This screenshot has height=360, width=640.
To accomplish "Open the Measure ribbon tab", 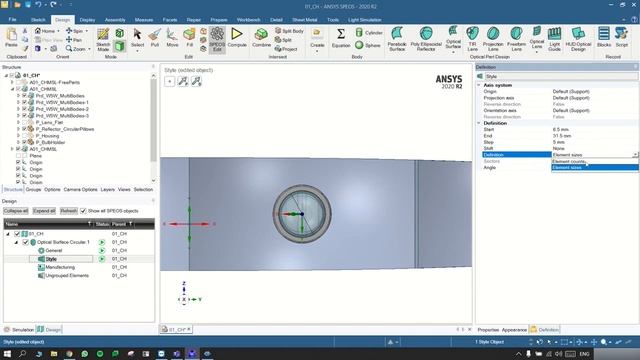I will (144, 20).
